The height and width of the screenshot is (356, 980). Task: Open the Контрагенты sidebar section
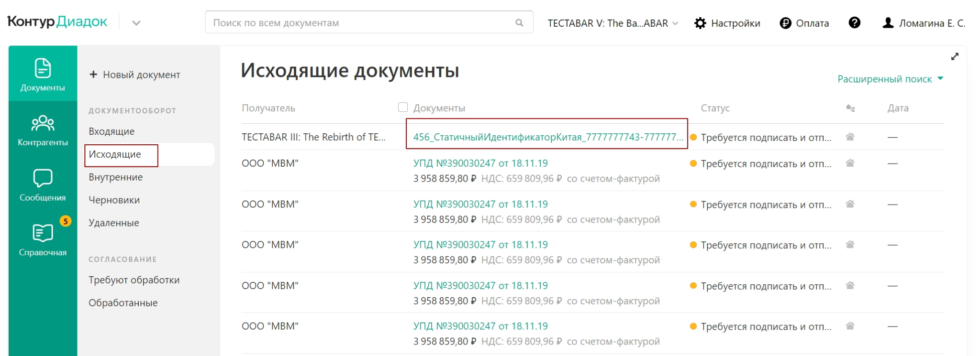[x=43, y=130]
